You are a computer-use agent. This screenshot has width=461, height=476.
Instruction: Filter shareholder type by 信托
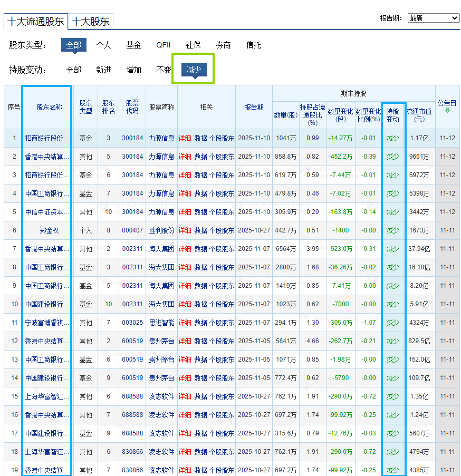253,45
